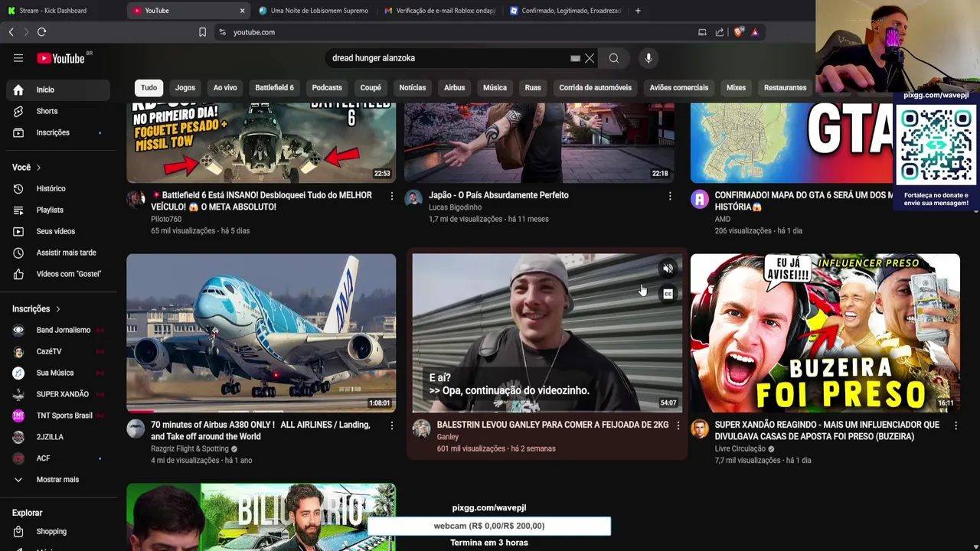
Task: Open CazéTV channel
Action: [x=58, y=351]
